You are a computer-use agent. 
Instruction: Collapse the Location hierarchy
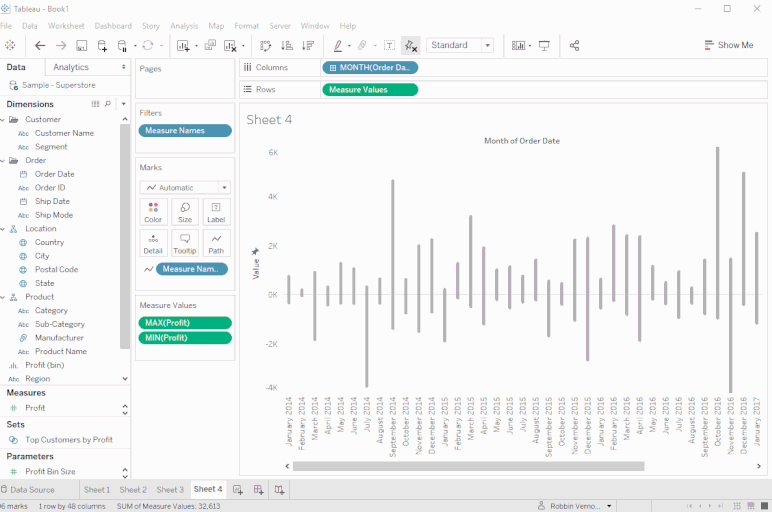coord(3,229)
